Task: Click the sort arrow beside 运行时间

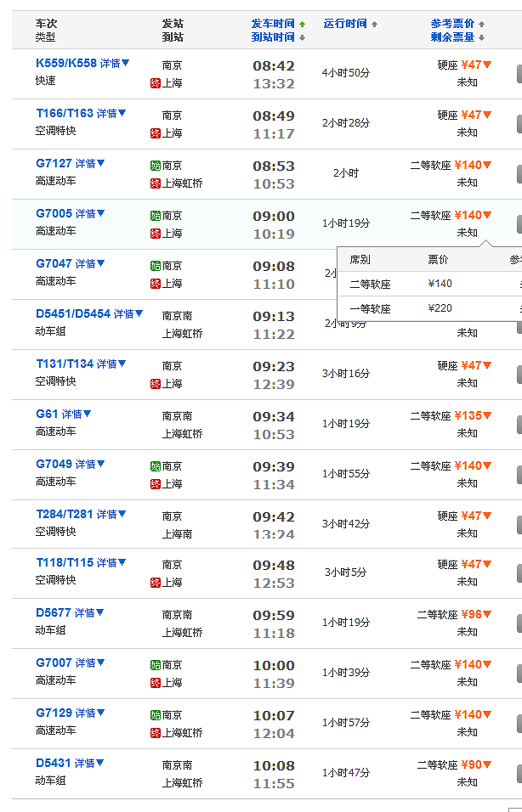Action: point(374,24)
